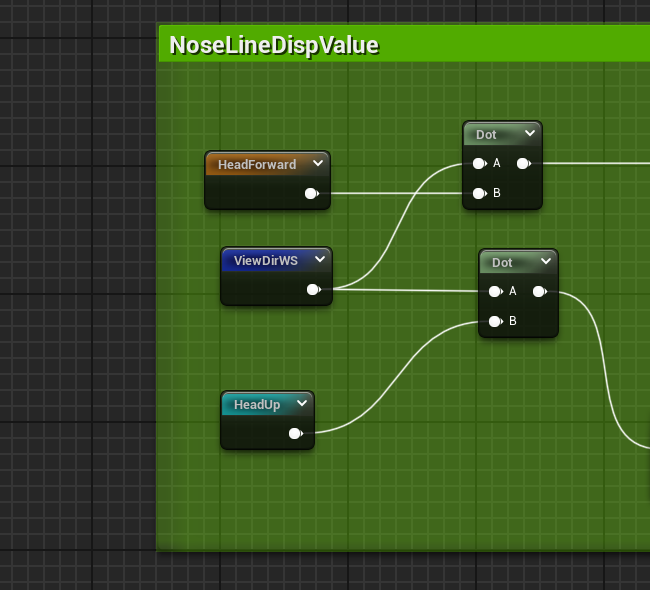
Task: Select input pin B on the Dot node fed by HeadForward
Action: (479, 193)
